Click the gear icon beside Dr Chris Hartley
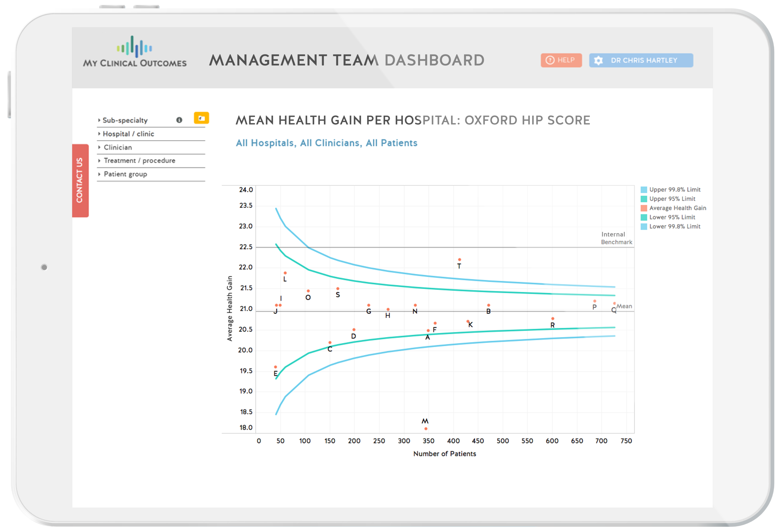Image resolution: width=784 pixels, height=532 pixels. tap(598, 60)
